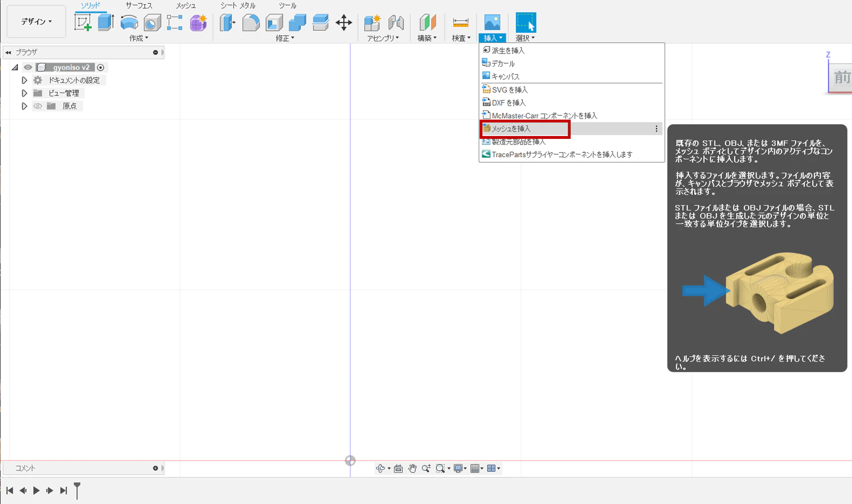852x504 pixels.
Task: Choose キャンバス menu entry
Action: click(x=572, y=76)
